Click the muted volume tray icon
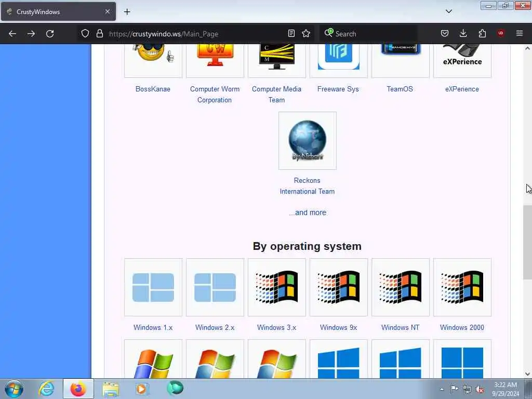 pos(480,389)
